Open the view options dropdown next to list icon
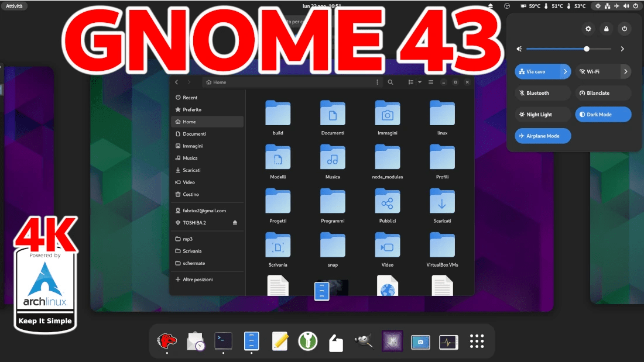 click(x=418, y=82)
